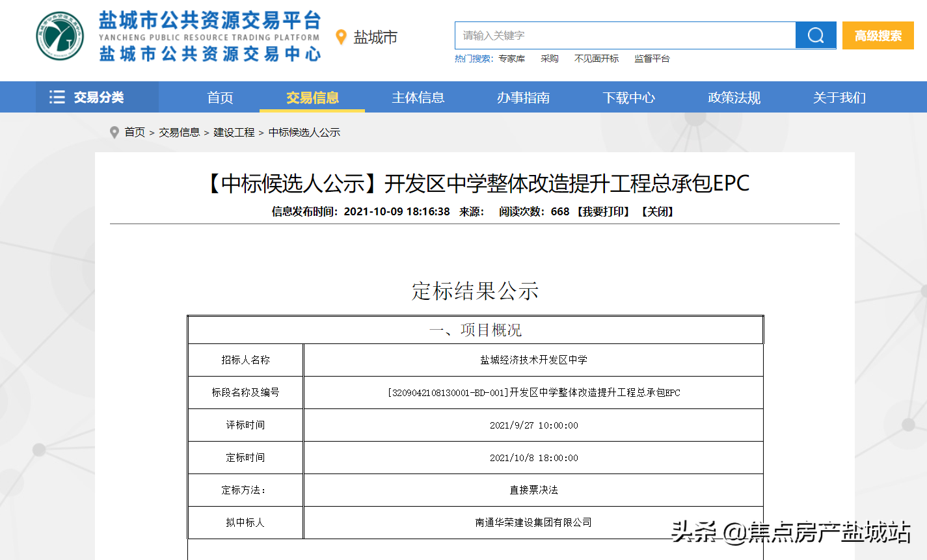Open the 建设工程 breadcrumb link

pyautogui.click(x=234, y=133)
